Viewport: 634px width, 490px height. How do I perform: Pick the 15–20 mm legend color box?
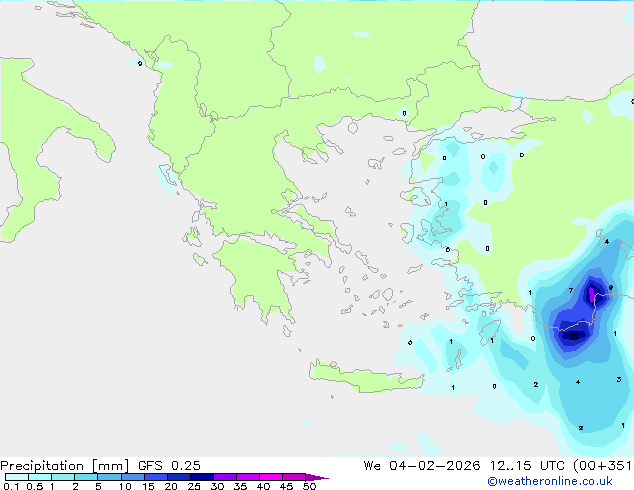[155, 477]
